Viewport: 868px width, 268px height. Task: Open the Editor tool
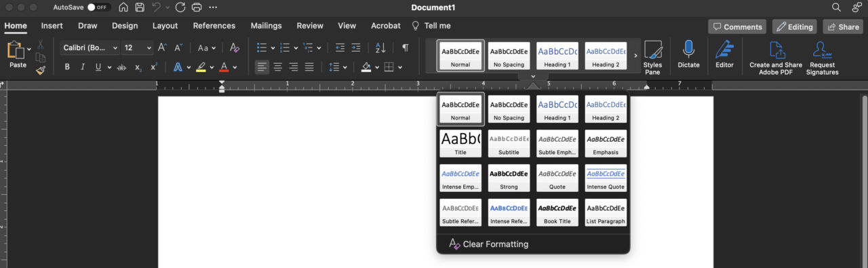pyautogui.click(x=724, y=54)
